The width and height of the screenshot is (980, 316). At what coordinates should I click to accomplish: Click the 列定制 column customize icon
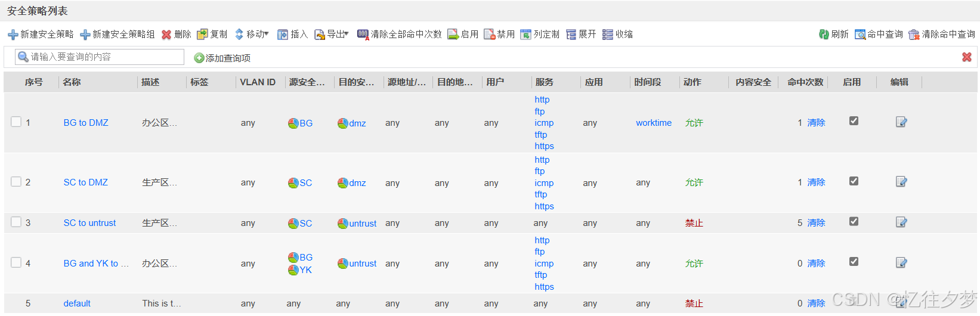(x=525, y=35)
